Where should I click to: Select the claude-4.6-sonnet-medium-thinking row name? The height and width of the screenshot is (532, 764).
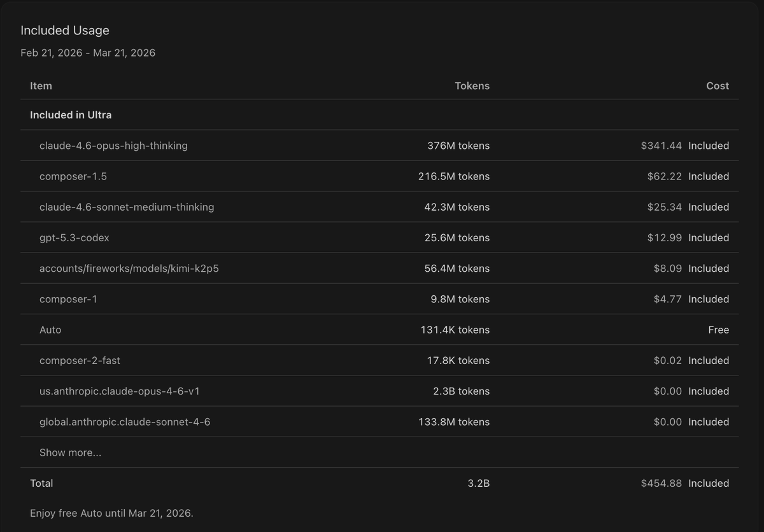[x=127, y=207]
